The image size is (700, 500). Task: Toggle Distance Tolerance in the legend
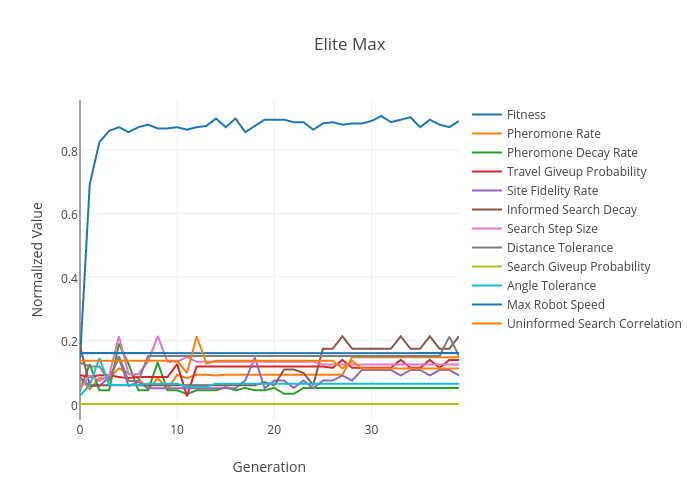point(559,248)
